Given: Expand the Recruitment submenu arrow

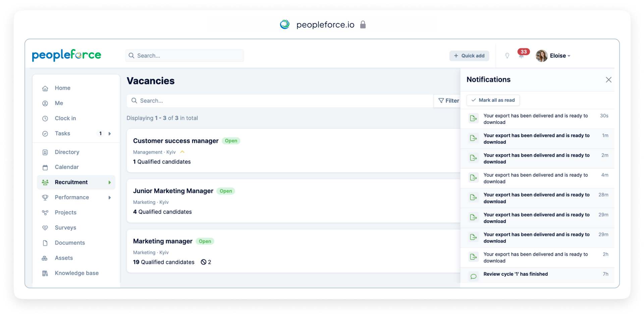Looking at the screenshot, I should pos(110,182).
